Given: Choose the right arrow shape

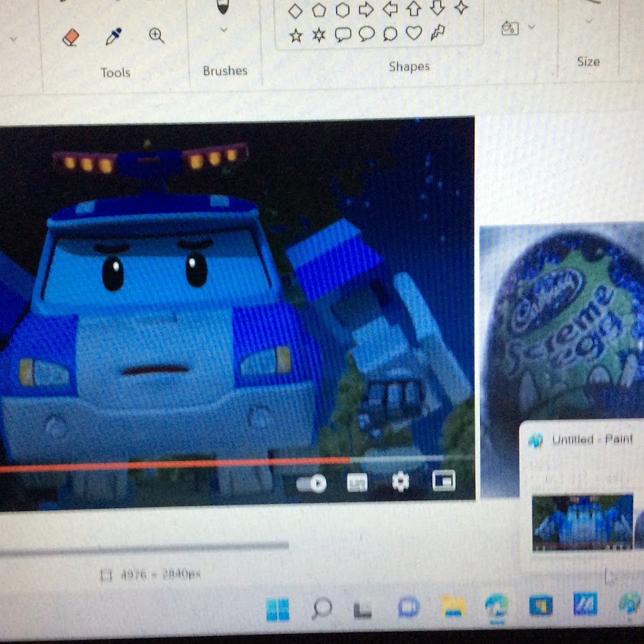Looking at the screenshot, I should click(x=366, y=9).
